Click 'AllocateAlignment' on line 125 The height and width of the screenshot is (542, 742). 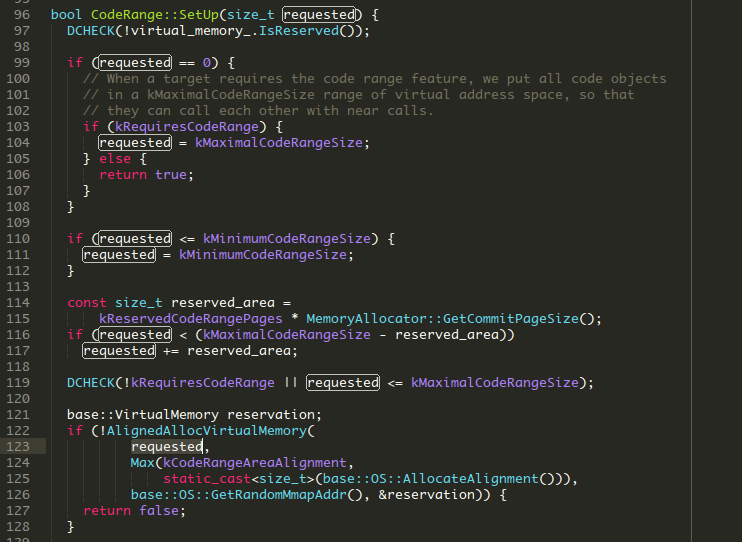coord(471,479)
